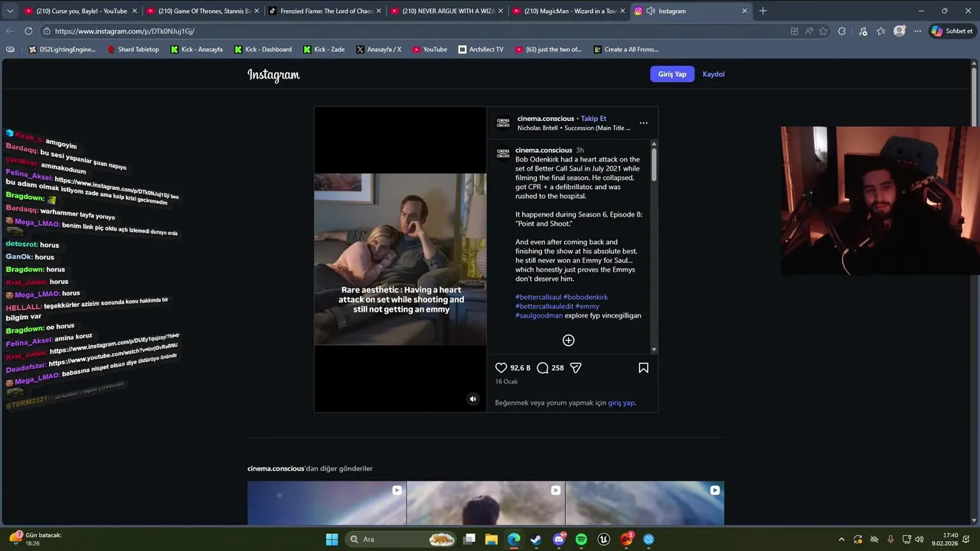Screen dimensions: 980x551
Task: Click the Kaydol link
Action: 714,74
